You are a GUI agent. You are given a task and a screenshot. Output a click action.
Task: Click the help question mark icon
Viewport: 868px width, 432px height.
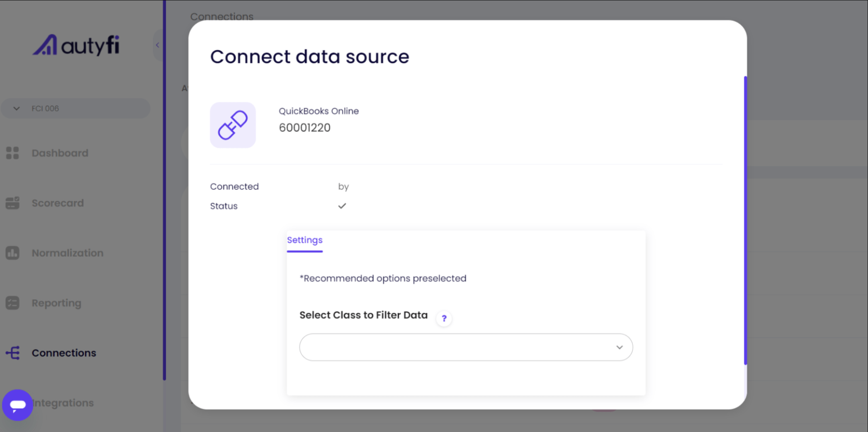(444, 318)
